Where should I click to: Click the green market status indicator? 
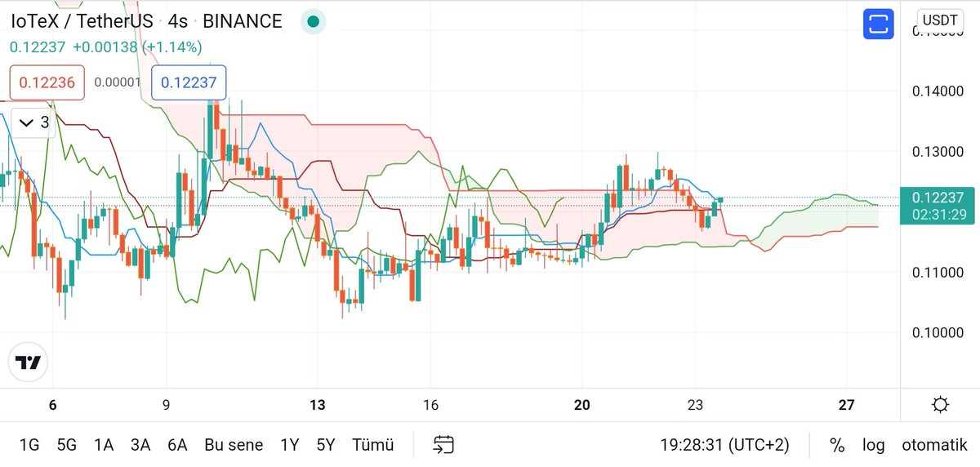(x=312, y=22)
